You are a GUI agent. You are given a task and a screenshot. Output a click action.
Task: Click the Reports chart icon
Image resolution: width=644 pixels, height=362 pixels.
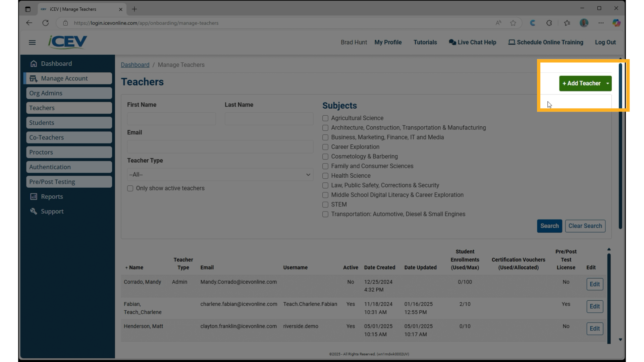(x=34, y=196)
